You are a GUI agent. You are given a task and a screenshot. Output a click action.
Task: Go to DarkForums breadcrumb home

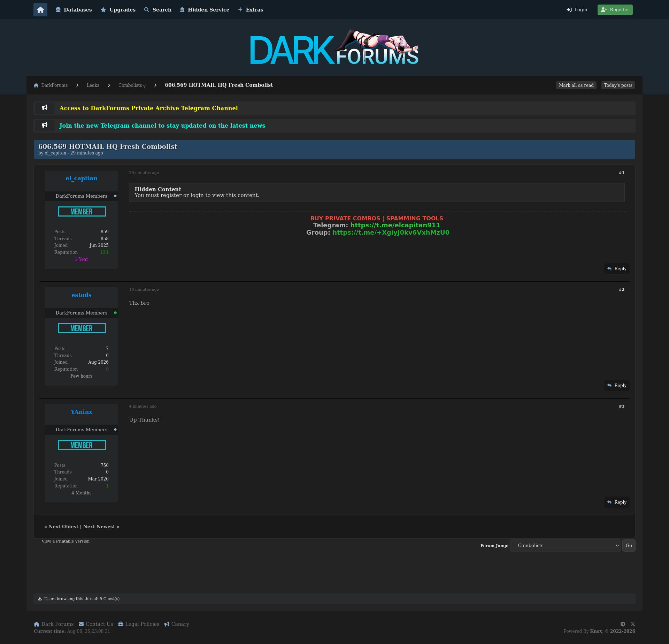click(51, 85)
